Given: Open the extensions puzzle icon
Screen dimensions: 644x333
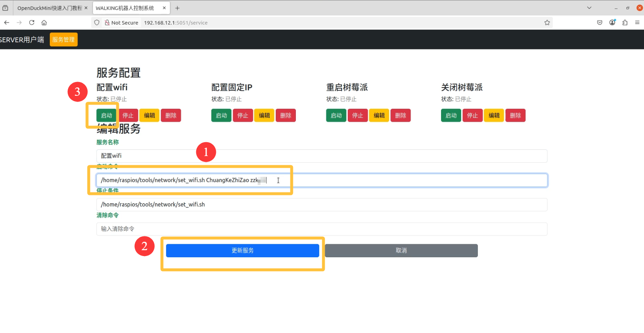Looking at the screenshot, I should pyautogui.click(x=625, y=23).
